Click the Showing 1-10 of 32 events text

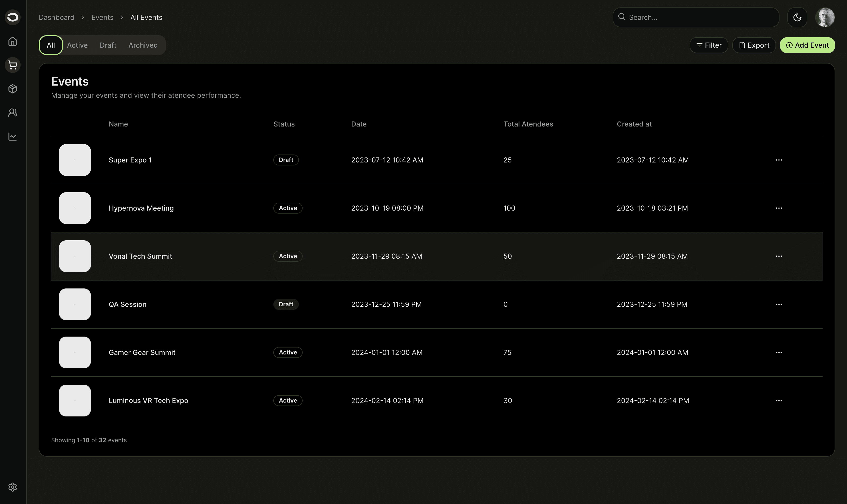(89, 441)
